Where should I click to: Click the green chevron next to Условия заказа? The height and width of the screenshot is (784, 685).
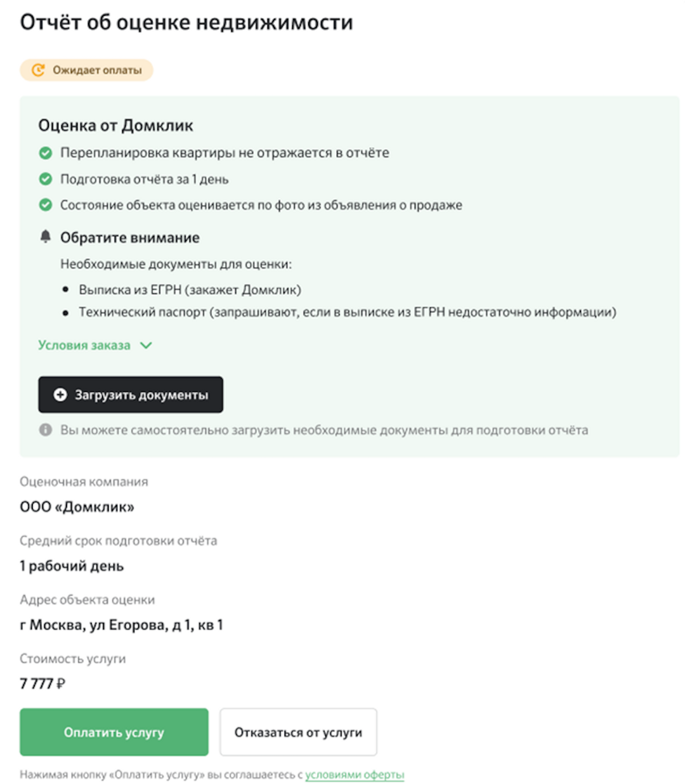pos(146,346)
